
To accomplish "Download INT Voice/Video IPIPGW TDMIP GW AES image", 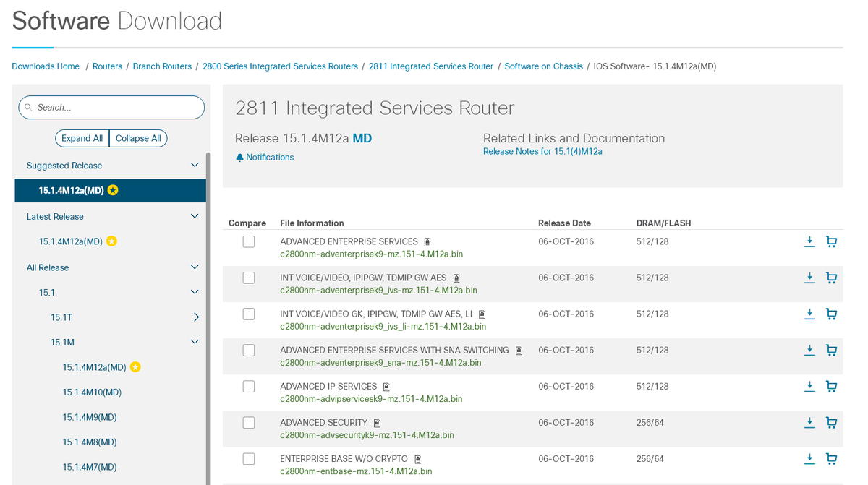I will [x=809, y=278].
